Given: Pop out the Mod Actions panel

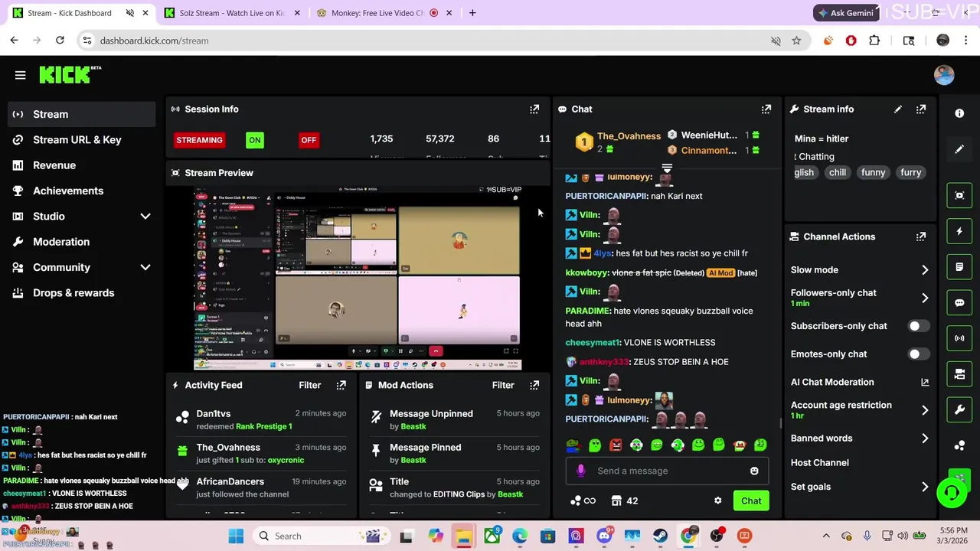Looking at the screenshot, I should pyautogui.click(x=534, y=385).
